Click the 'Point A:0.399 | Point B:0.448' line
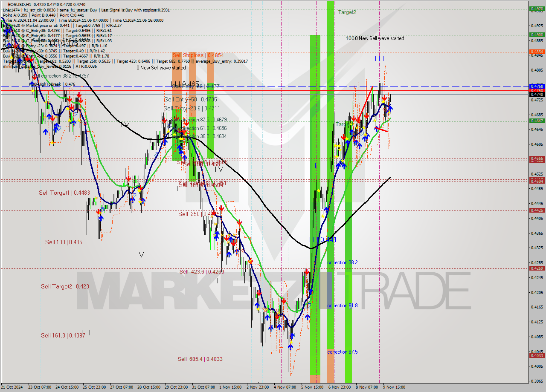The width and height of the screenshot is (546, 392). click(43, 15)
